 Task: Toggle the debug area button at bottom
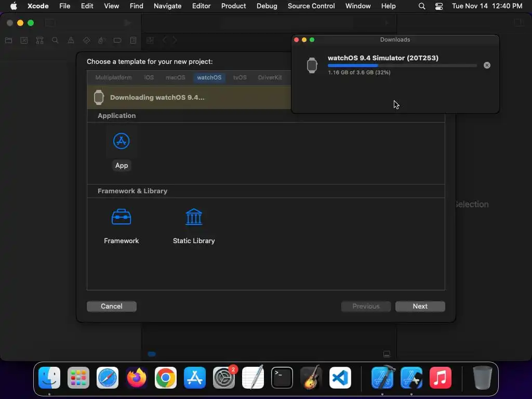click(x=387, y=354)
